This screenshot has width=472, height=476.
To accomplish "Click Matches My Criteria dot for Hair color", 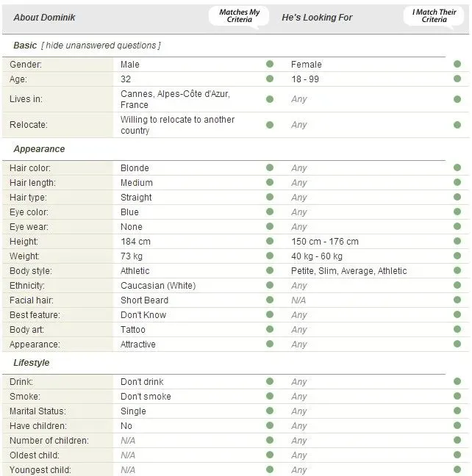I will (x=270, y=168).
